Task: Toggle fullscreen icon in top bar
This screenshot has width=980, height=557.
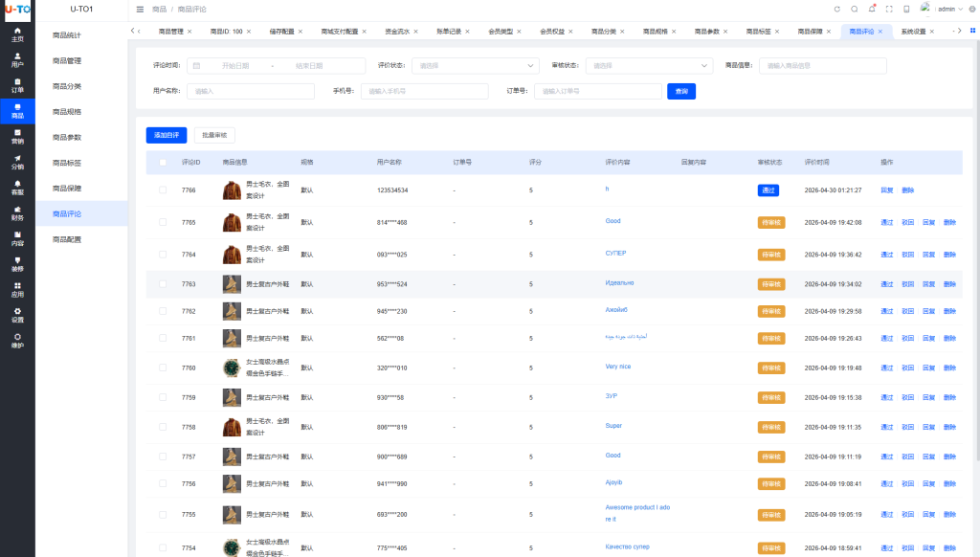Action: click(x=889, y=10)
